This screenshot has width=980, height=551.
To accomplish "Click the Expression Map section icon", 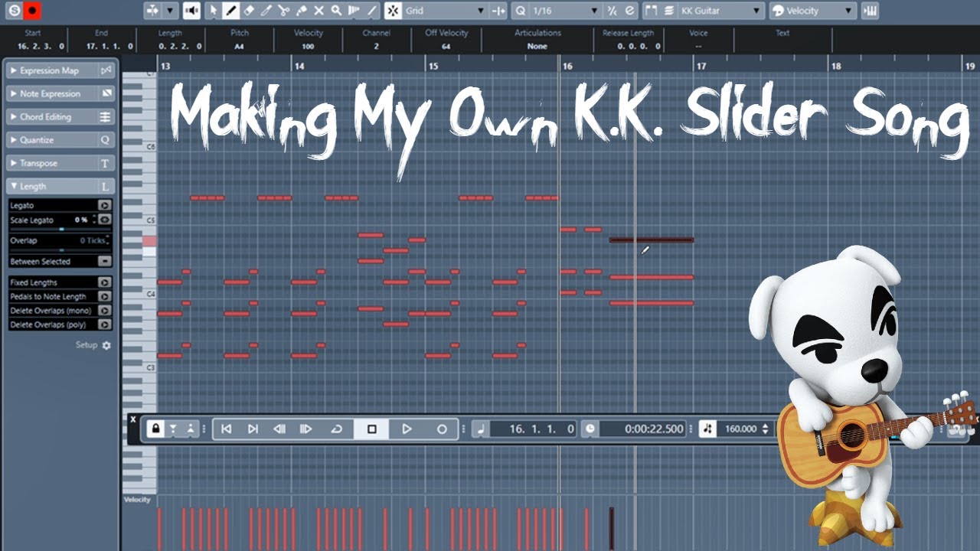I will [106, 70].
